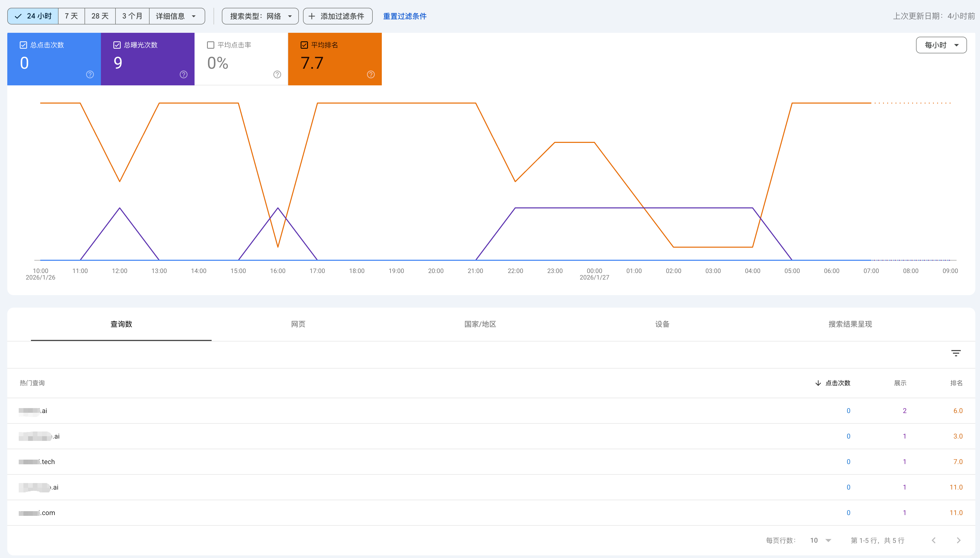Click help icon on 总曝光次数 card
Screen dimensions: 980x558
[183, 74]
